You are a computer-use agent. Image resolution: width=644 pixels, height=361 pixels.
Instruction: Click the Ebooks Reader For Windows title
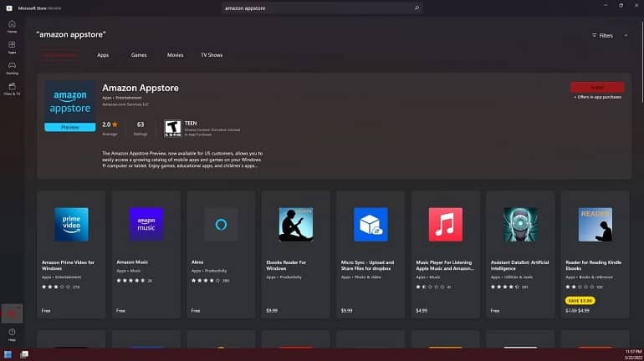pyautogui.click(x=286, y=265)
